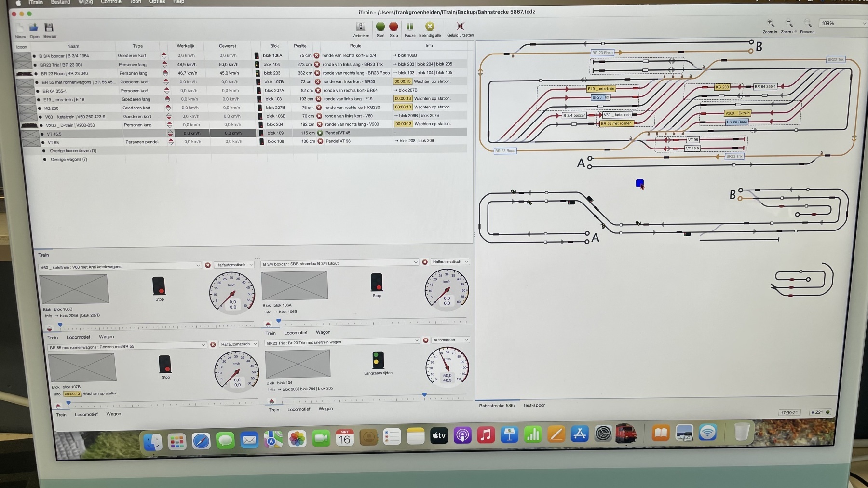Open the Wijzig menu

[85, 2]
